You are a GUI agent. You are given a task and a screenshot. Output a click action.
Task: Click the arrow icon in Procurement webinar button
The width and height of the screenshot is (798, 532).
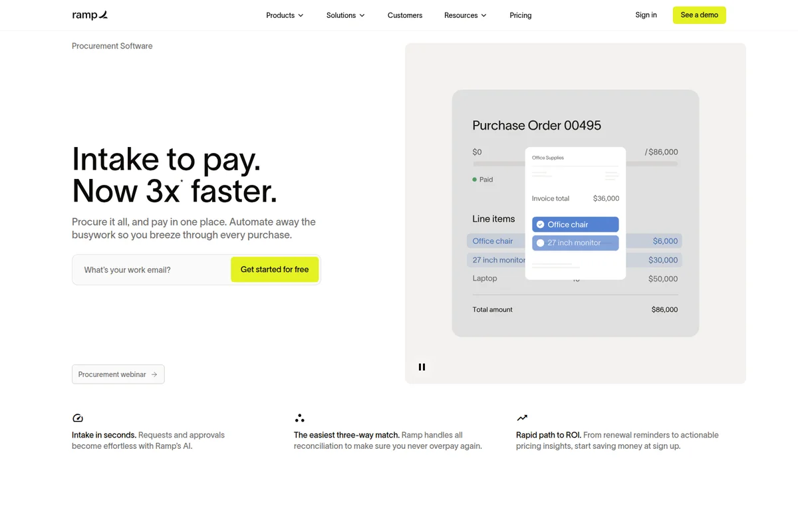point(154,374)
